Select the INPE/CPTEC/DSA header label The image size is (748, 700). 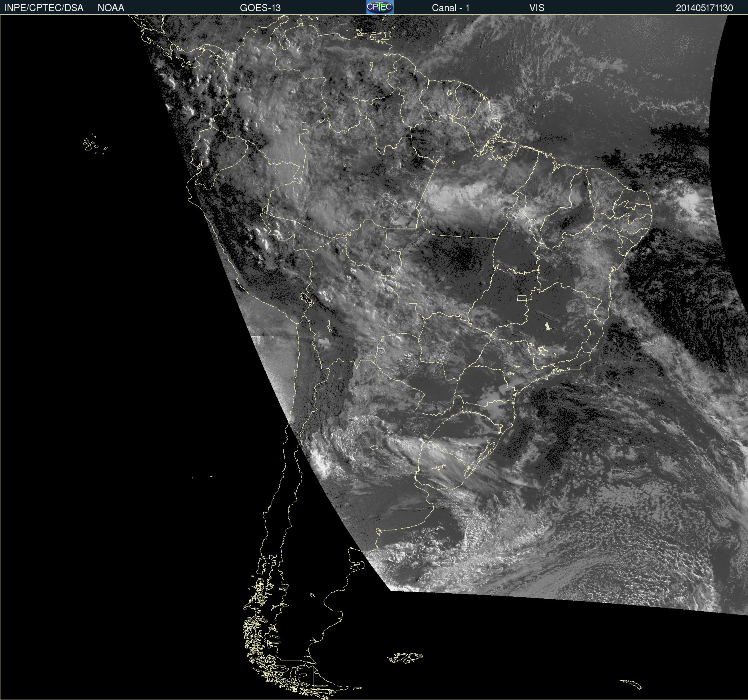pos(44,8)
